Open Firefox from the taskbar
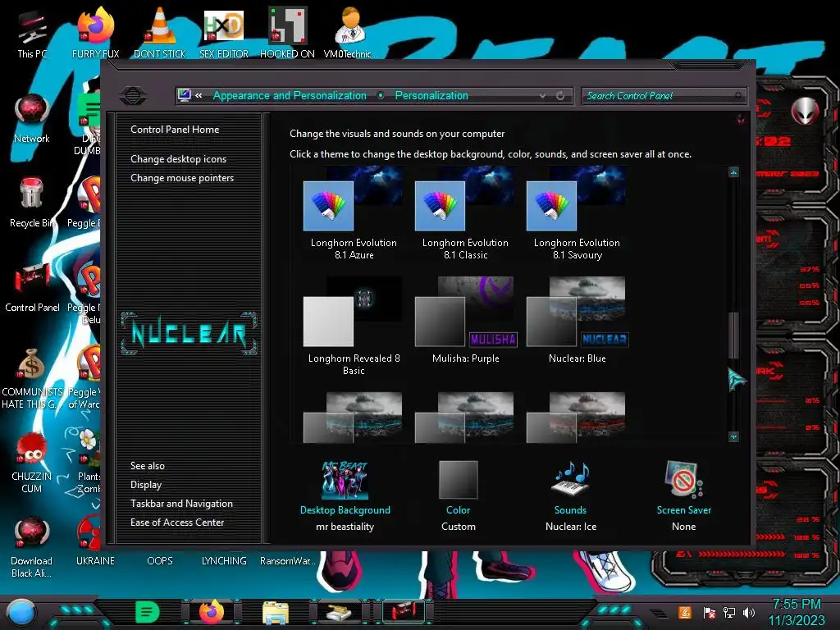Screen dimensions: 840x630 pos(211,612)
